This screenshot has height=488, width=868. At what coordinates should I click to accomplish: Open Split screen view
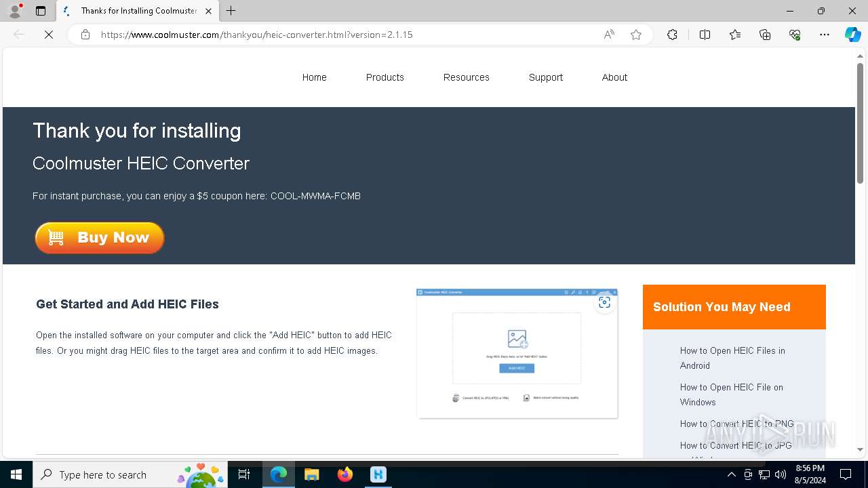click(x=705, y=35)
